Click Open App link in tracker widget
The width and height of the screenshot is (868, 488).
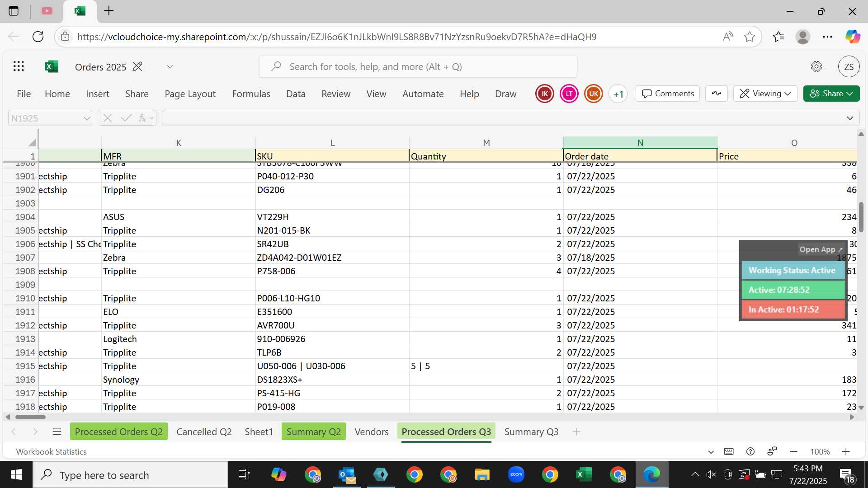pos(821,249)
